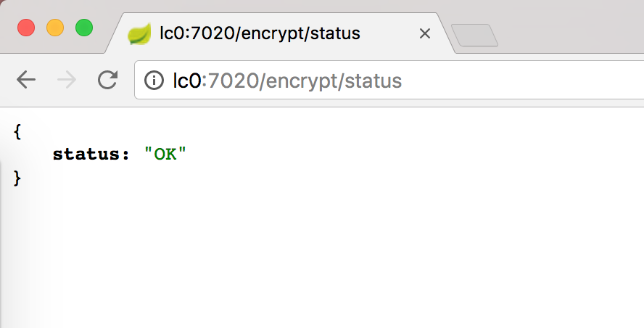
Task: Select the lc0:7020/encrypt/status tab title
Action: (x=260, y=33)
